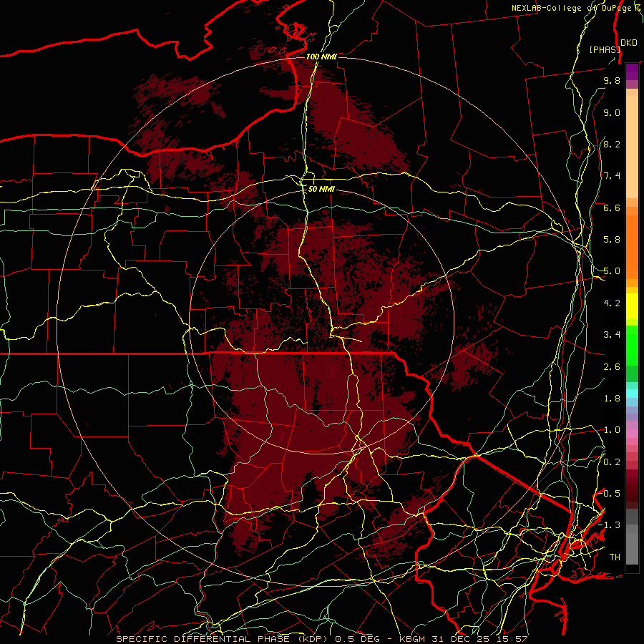The image size is (644, 644).
Task: Click the 'DKD' label at top right
Action: coord(629,43)
